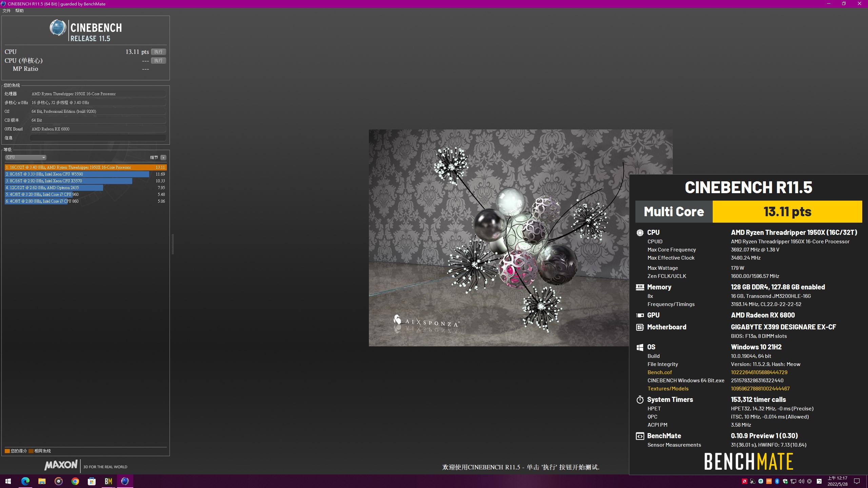Open the 文件 menu
868x488 pixels.
6,11
